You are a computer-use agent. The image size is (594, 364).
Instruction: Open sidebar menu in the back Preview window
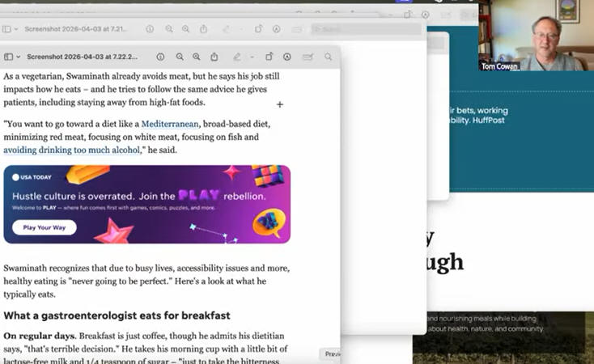pos(8,29)
